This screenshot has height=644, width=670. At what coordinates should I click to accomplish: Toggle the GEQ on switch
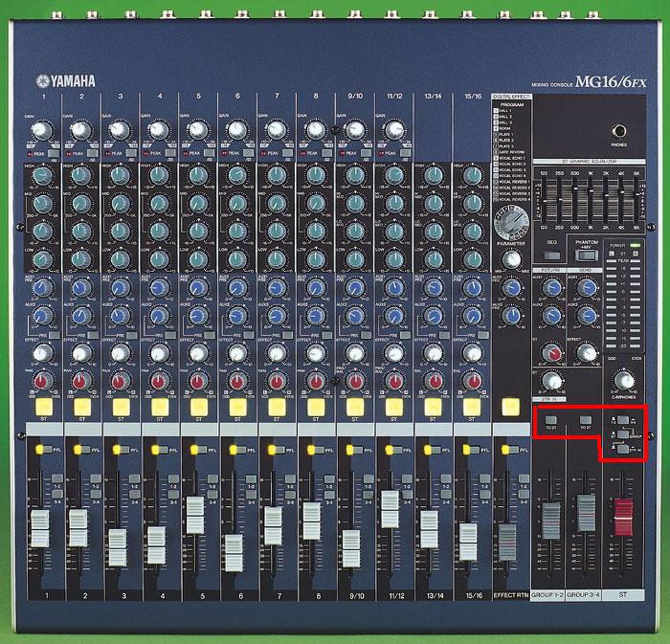[552, 256]
